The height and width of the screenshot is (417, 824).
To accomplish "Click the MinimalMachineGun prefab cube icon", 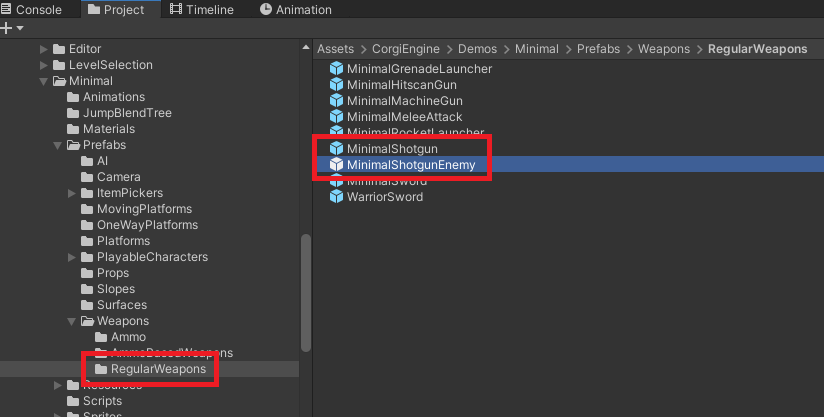I will pos(336,101).
